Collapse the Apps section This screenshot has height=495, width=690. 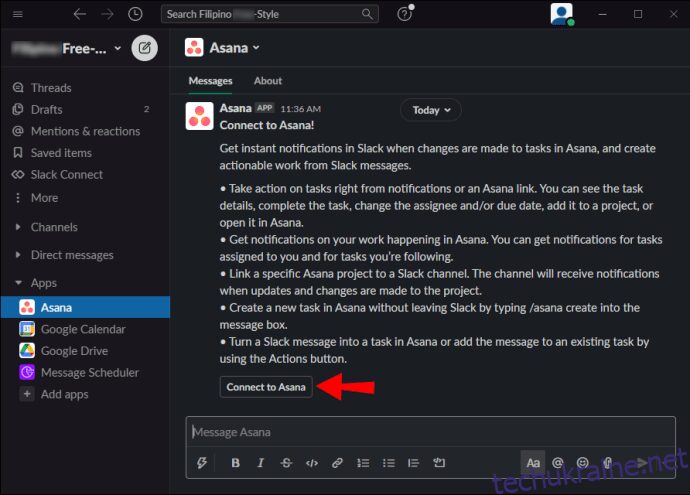(x=18, y=283)
